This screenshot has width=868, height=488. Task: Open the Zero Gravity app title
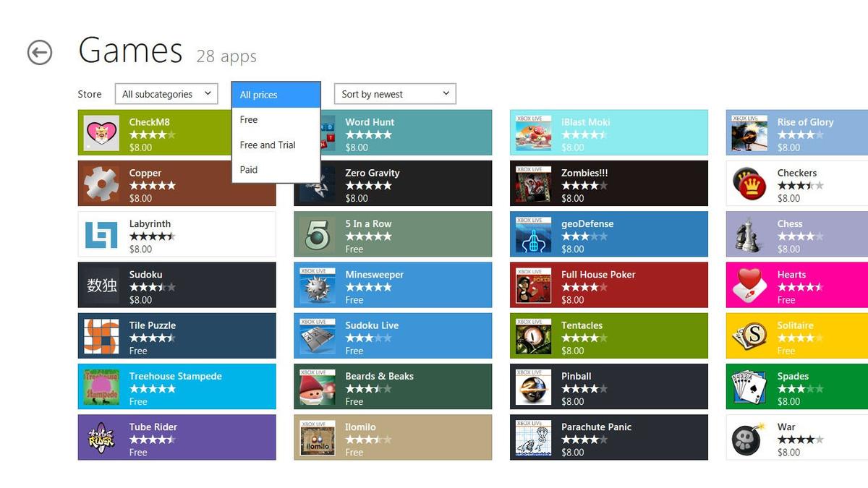(373, 173)
